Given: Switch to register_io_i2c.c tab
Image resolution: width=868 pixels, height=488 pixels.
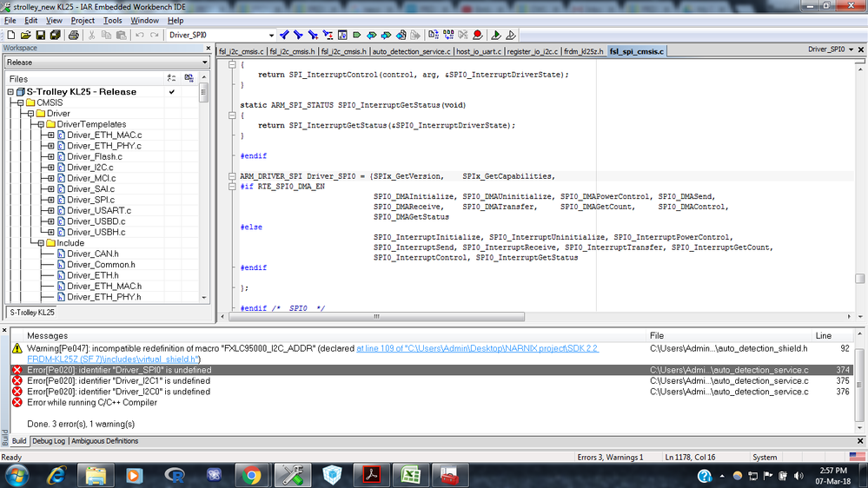Looking at the screenshot, I should [x=533, y=51].
